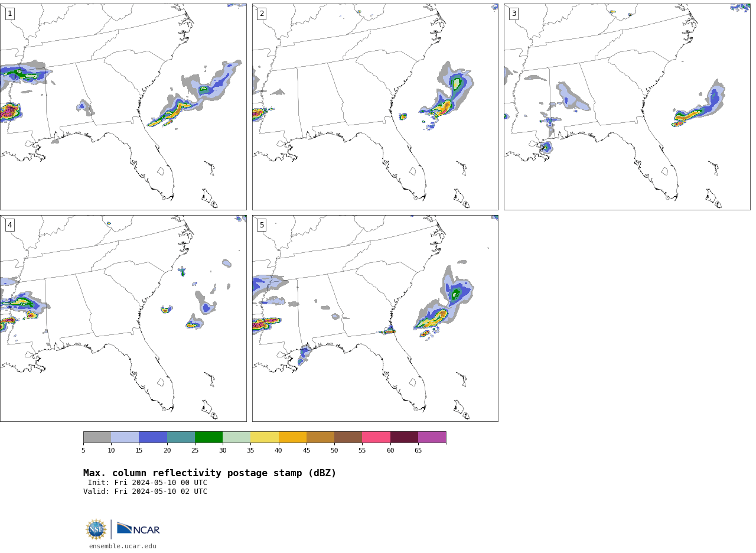Image resolution: width=756 pixels, height=553 pixels.
Task: Click the blue 15-20 dBZ swatch
Action: click(x=153, y=437)
